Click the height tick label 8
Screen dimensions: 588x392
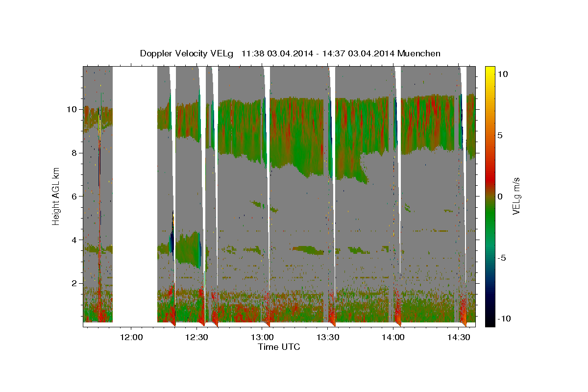pos(75,153)
